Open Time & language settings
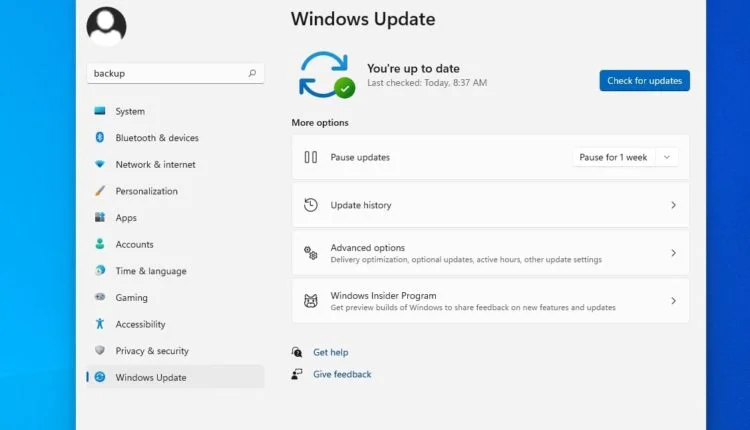750x430 pixels. (175, 271)
